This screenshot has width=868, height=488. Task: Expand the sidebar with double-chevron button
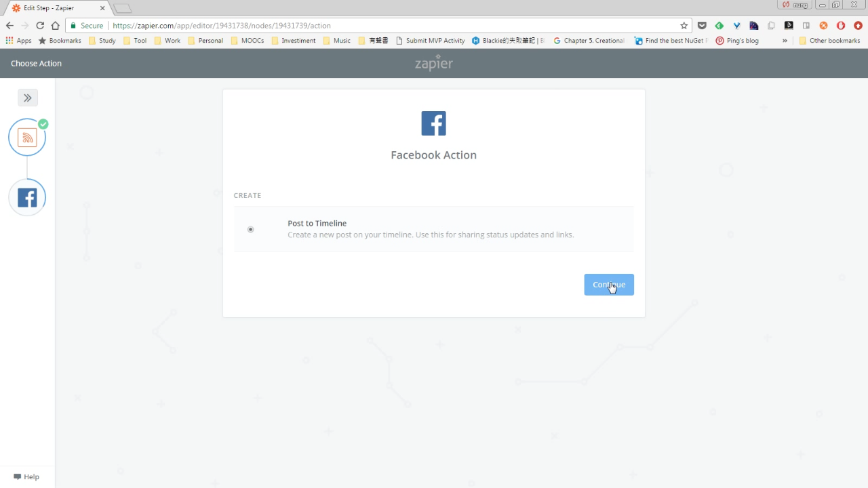tap(28, 98)
